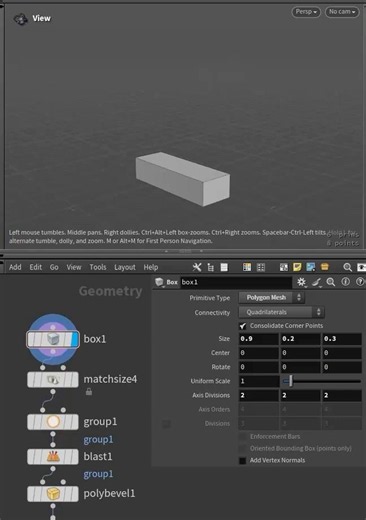The height and width of the screenshot is (520, 366).
Task: Open the Edit menu
Action: tap(36, 267)
